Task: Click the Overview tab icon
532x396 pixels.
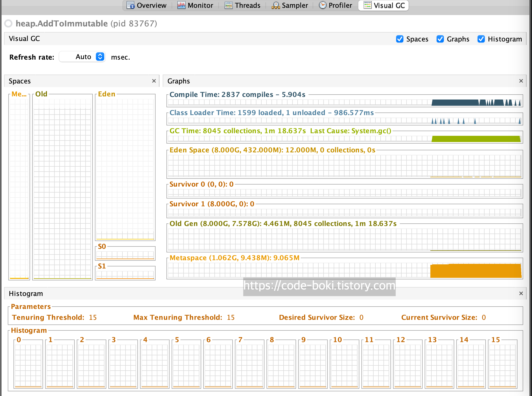Action: (130, 5)
